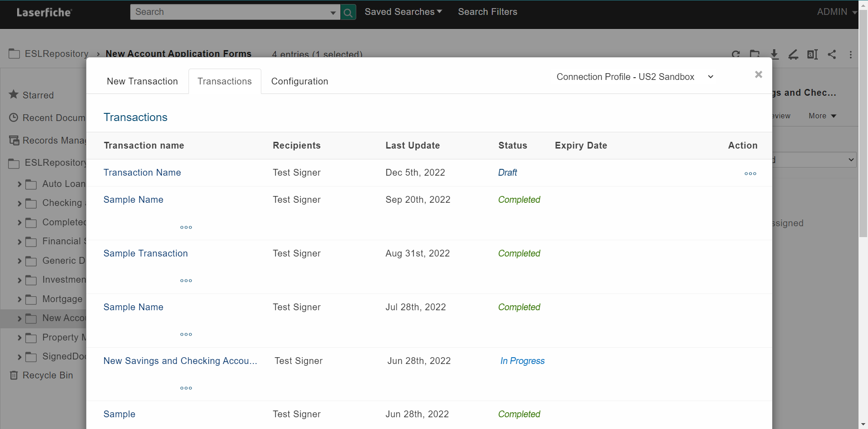This screenshot has height=429, width=868.
Task: Click the Records Management sidebar icon
Action: point(14,140)
